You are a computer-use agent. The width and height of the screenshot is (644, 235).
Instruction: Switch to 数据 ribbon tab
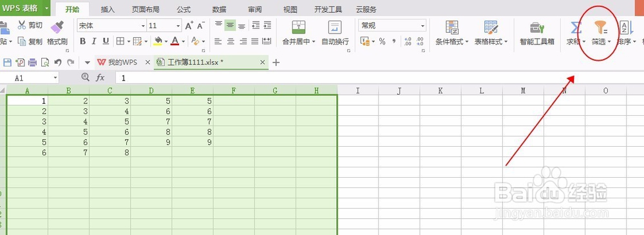point(220,10)
